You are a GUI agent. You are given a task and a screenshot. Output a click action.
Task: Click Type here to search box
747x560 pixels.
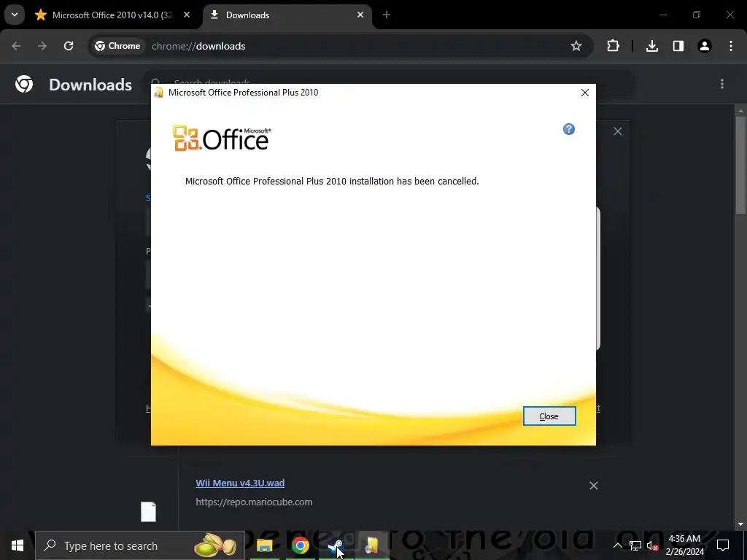click(x=140, y=545)
